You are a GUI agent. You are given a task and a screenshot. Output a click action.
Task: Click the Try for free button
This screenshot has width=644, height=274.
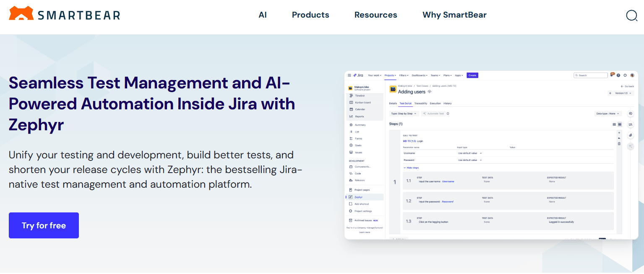(44, 225)
